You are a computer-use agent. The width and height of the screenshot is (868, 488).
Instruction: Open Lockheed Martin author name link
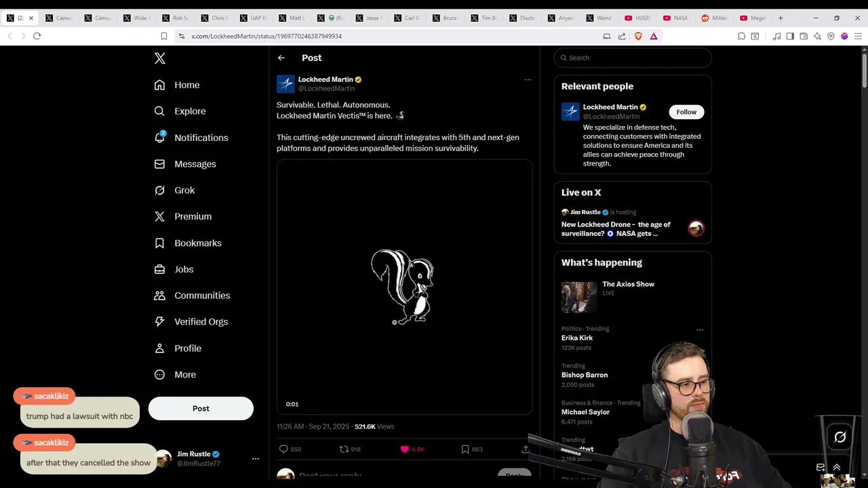pos(325,79)
